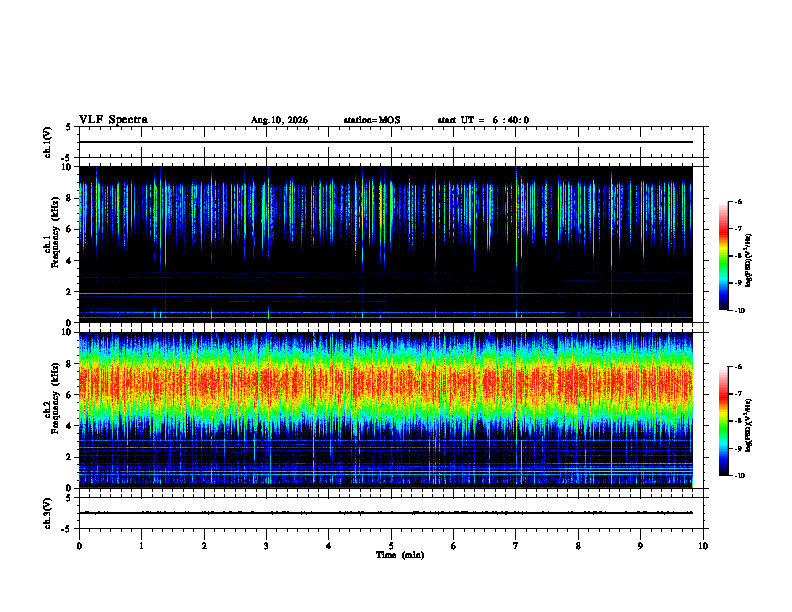The width and height of the screenshot is (792, 612).
Task: Click the log(PSD) label beside ch.2 color bar
Action: point(749,426)
